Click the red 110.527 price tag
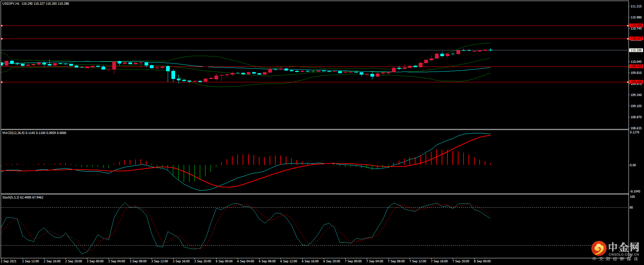 click(636, 39)
